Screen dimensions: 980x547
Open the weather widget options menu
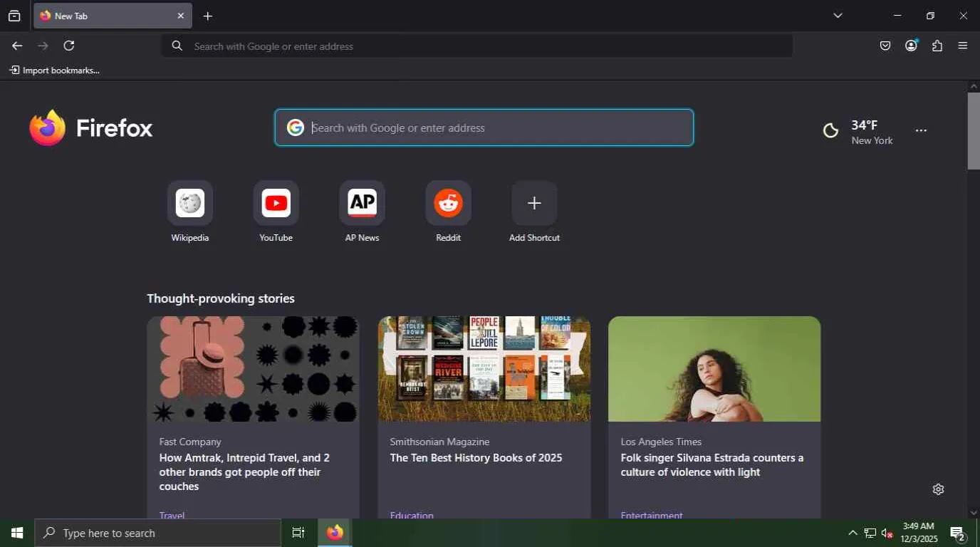(x=921, y=131)
